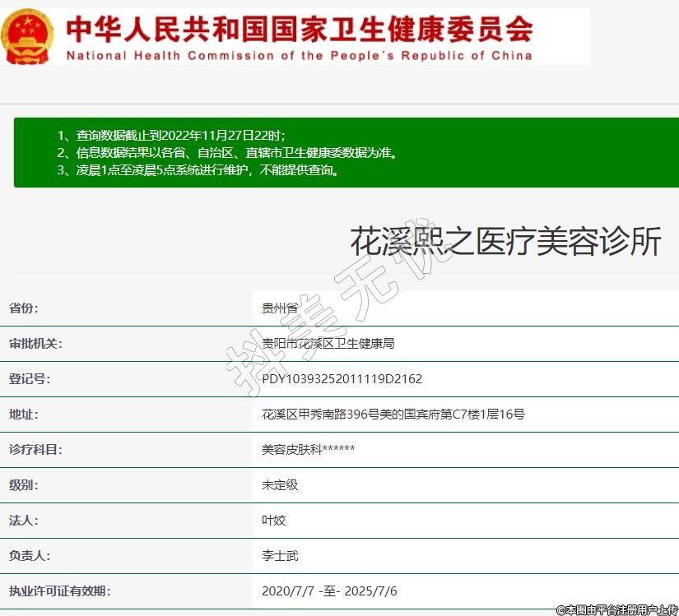
Task: Click the 地址 row label
Action: (24, 415)
